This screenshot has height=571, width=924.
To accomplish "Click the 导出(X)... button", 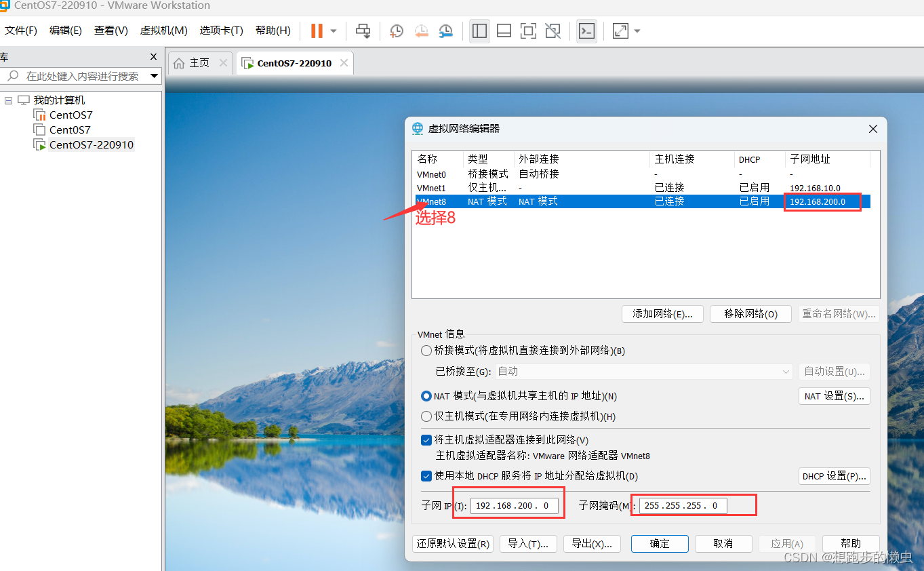I will [592, 544].
